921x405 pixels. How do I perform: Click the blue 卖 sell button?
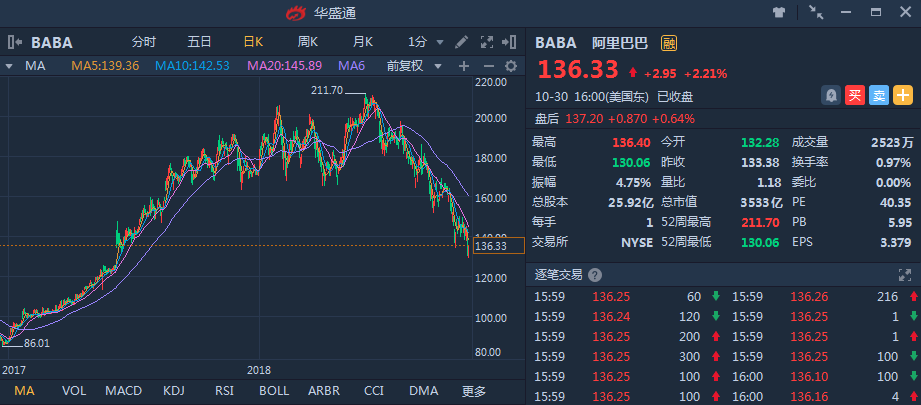click(878, 95)
